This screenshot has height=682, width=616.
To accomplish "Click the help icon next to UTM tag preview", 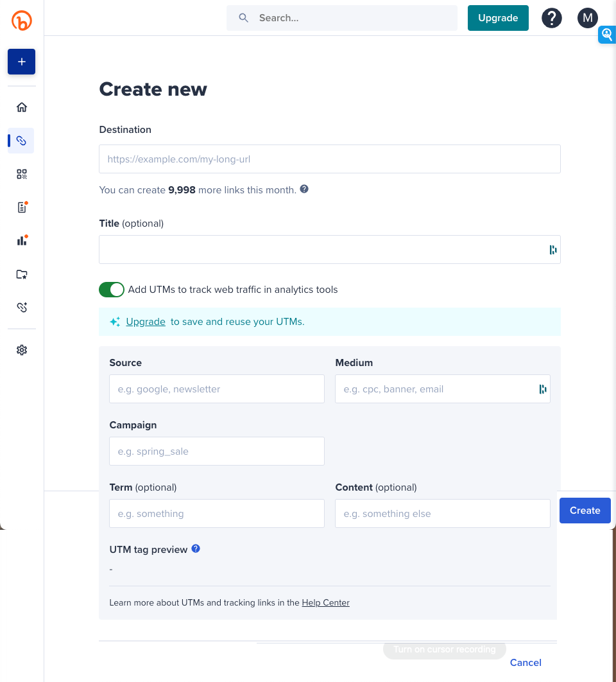I will (x=196, y=548).
